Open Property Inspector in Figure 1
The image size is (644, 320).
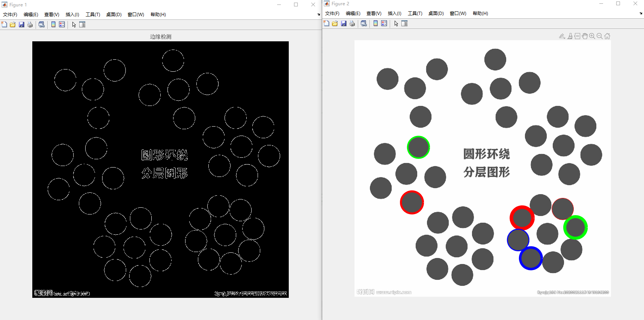click(82, 24)
